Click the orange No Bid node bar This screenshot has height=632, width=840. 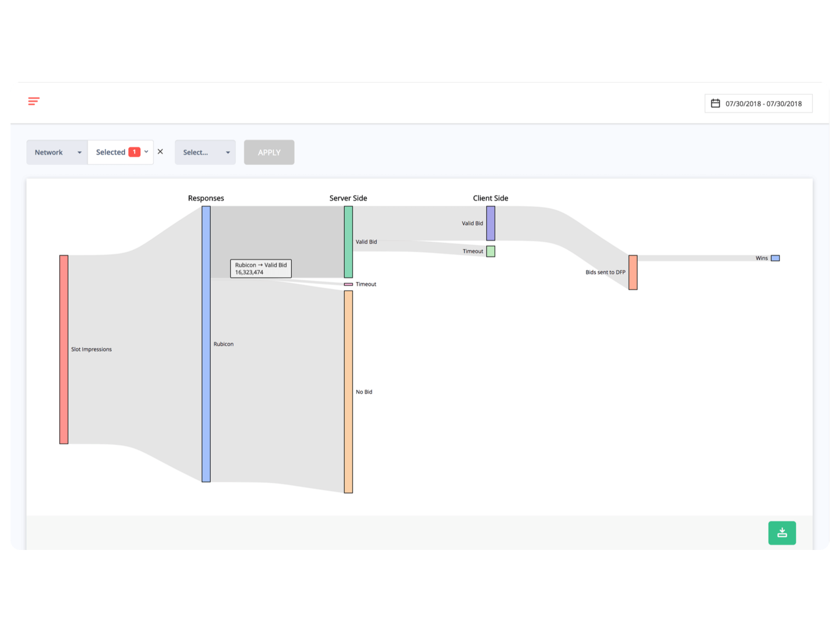pos(349,392)
